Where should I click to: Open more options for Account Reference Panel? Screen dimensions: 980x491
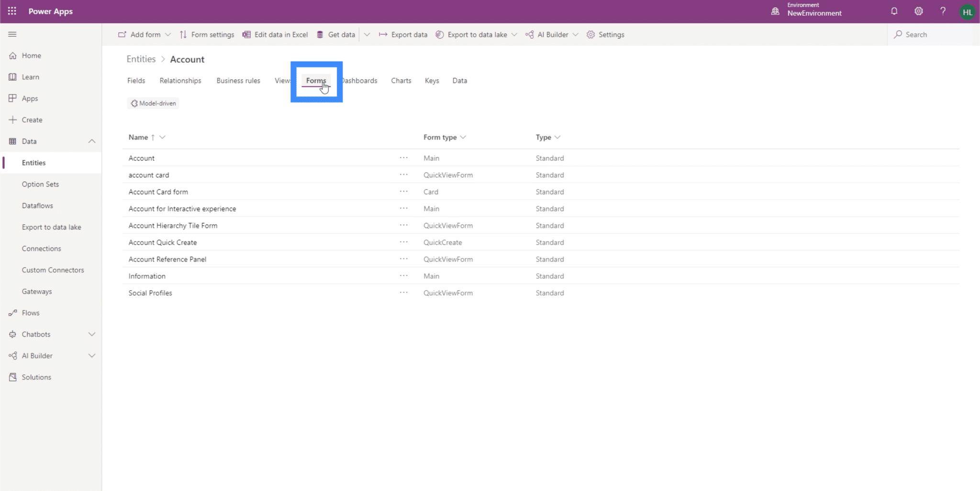click(x=404, y=259)
